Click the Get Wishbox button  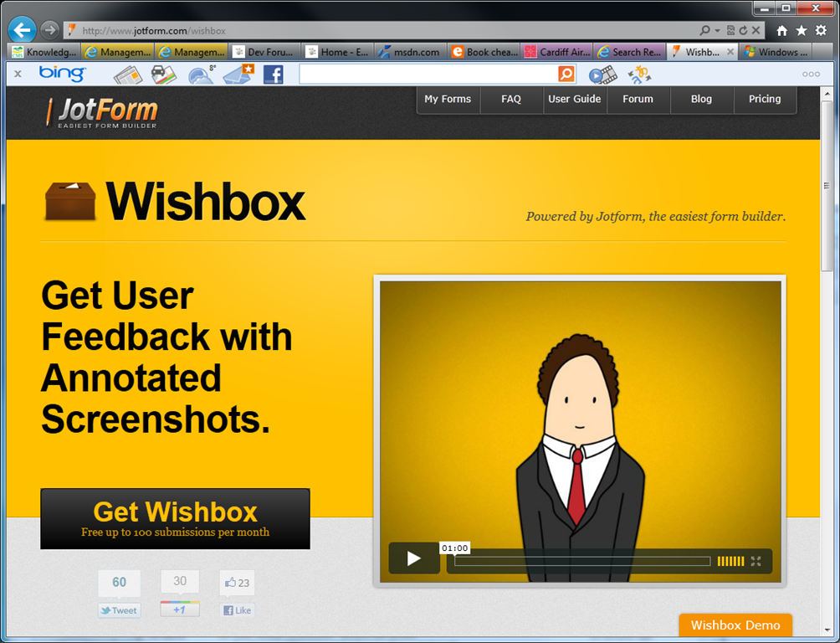click(175, 518)
